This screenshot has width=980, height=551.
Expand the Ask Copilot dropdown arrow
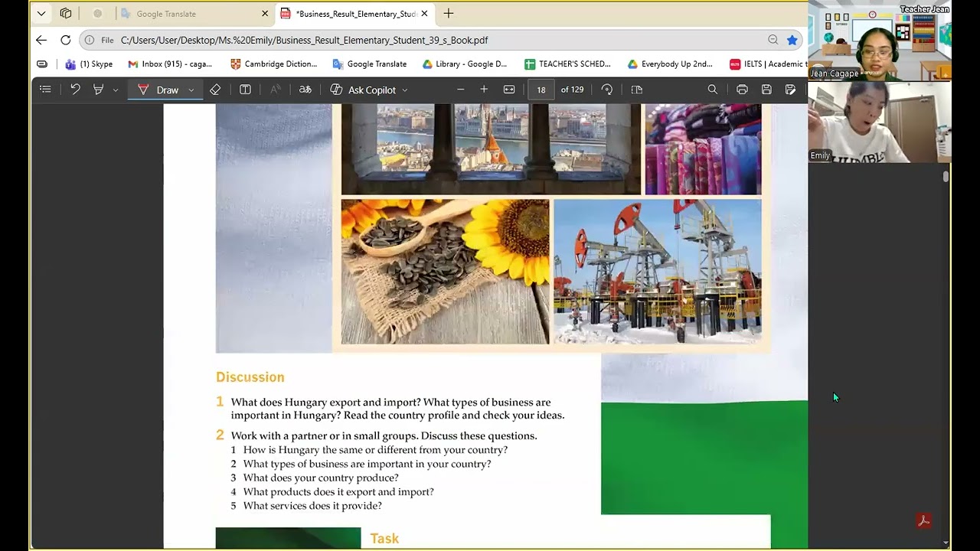[405, 90]
